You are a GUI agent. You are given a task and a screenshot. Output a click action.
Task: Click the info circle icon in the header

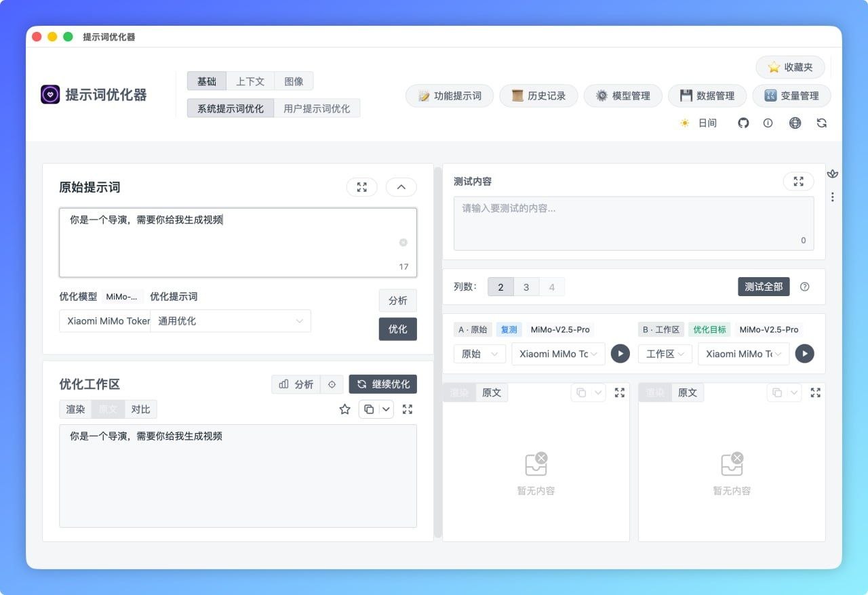768,123
